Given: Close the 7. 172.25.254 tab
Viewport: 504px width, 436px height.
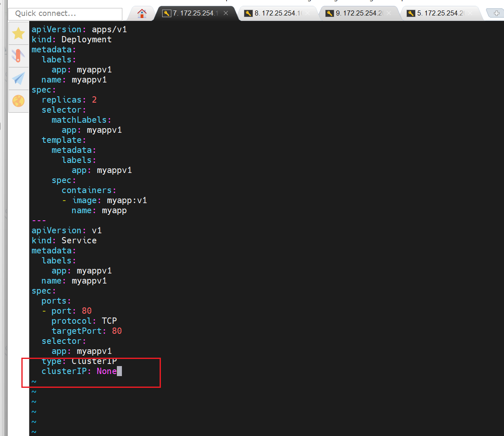Looking at the screenshot, I should pyautogui.click(x=226, y=13).
